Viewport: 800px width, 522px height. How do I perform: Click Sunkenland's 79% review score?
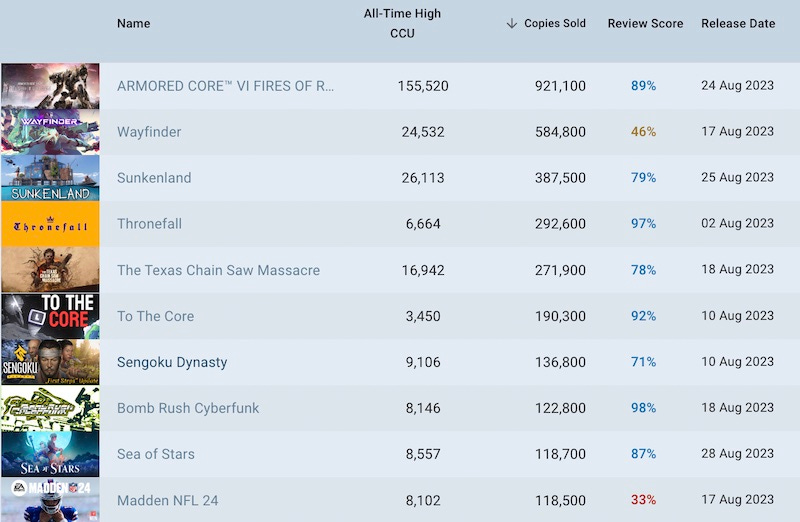pos(643,178)
